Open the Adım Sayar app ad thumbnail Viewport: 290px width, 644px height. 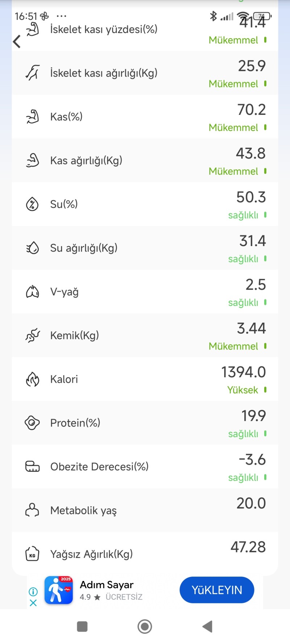(x=59, y=590)
